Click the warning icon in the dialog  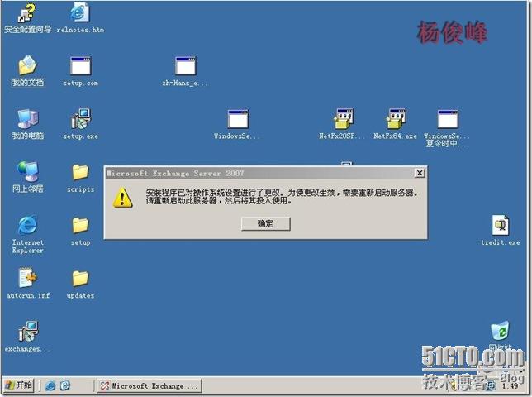tap(122, 198)
